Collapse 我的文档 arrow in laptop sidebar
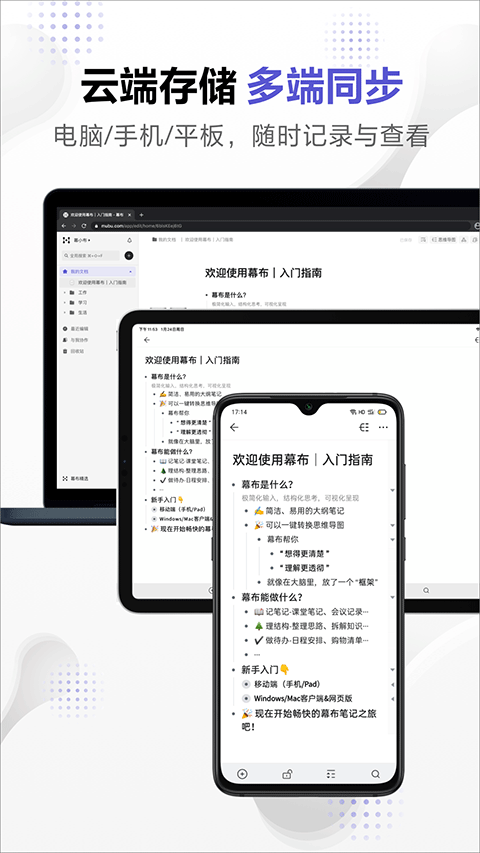The image size is (480, 853). [131, 271]
